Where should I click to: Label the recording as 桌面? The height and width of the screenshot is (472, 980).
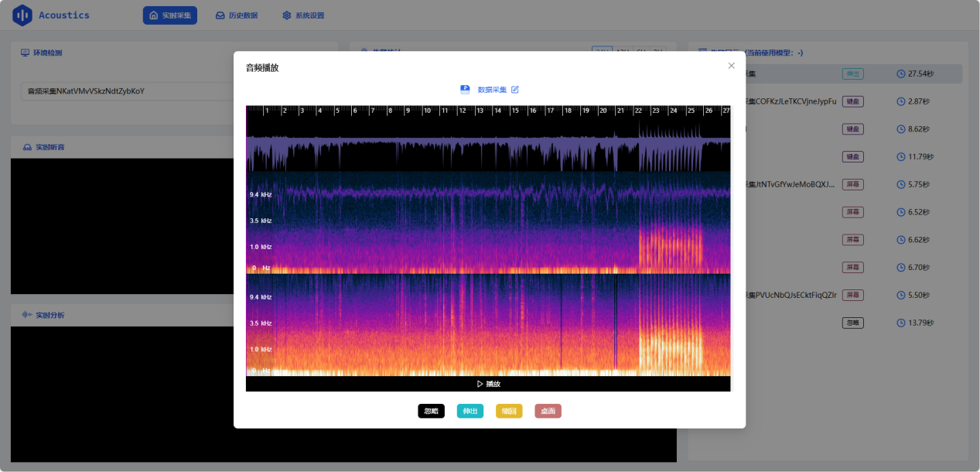[548, 411]
